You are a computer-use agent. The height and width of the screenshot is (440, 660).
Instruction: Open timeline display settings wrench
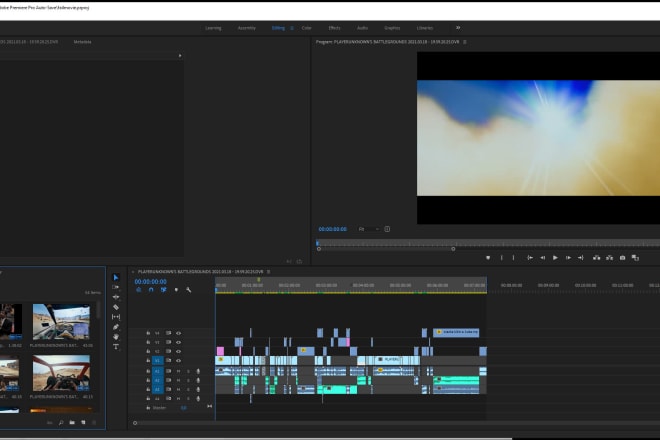coord(189,290)
